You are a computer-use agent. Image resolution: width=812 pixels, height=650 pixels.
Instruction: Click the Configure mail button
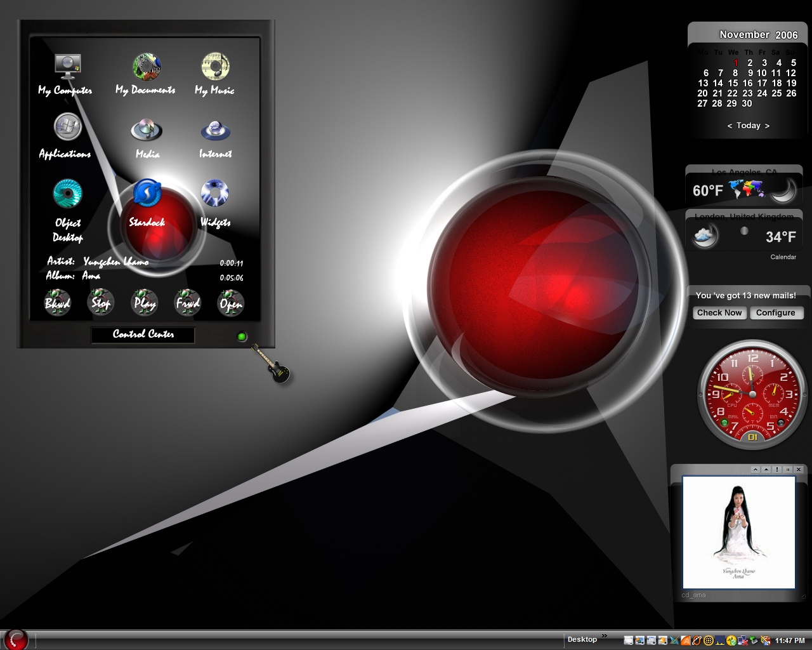click(x=775, y=313)
